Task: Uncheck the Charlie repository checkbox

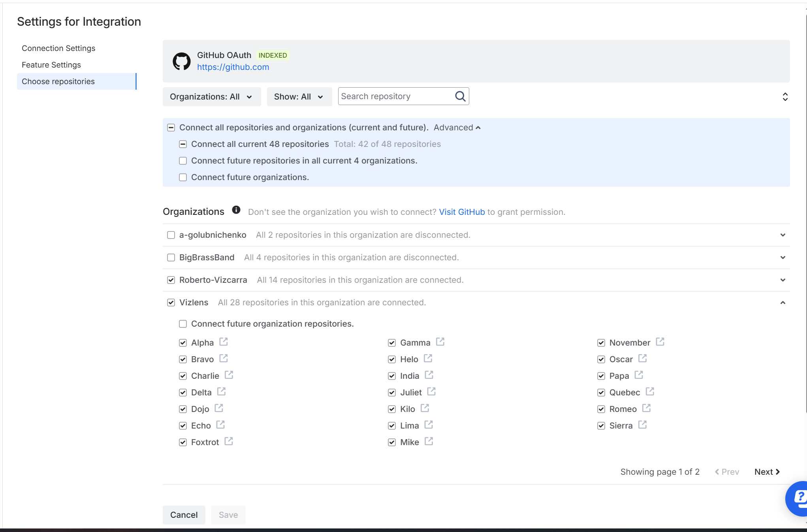Action: point(183,376)
